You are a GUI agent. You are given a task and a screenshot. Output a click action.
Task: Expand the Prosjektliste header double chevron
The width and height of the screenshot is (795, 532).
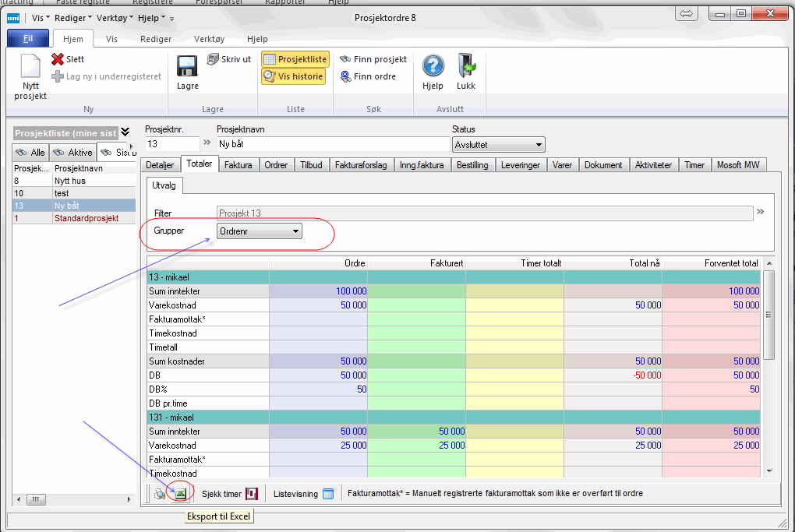tap(125, 132)
